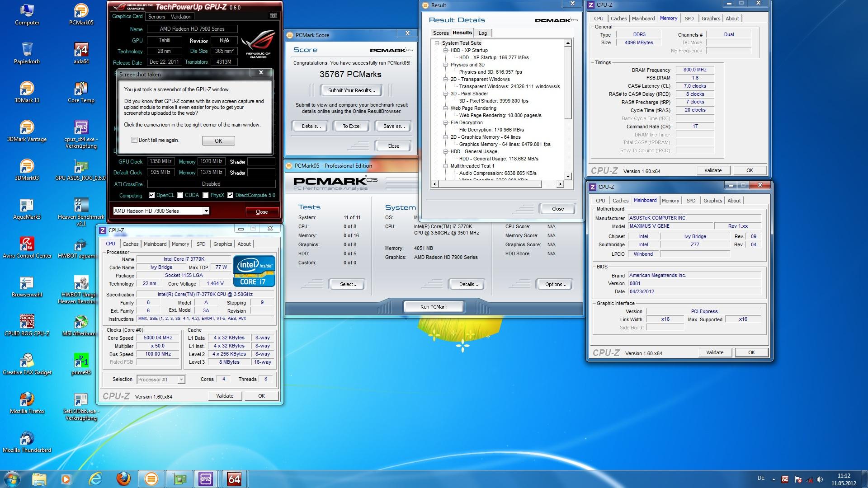The height and width of the screenshot is (488, 868).
Task: Switch to AIDA64 on the taskbar
Action: (x=234, y=479)
